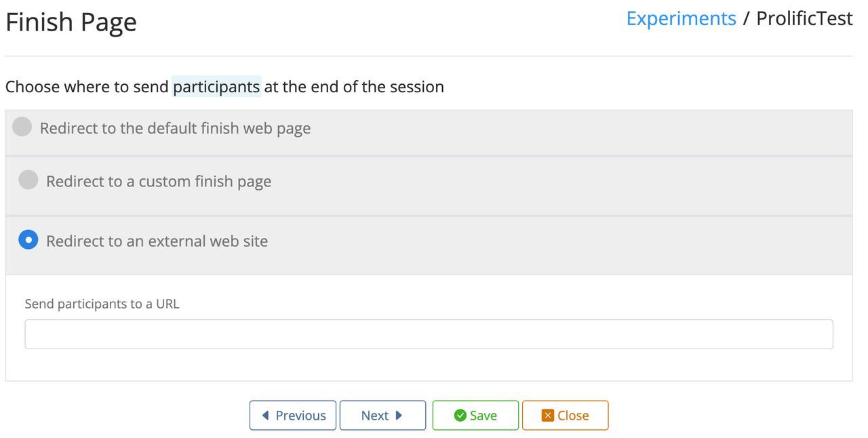Click inside the URL input field
Screen dimensions: 868x438
click(x=429, y=334)
